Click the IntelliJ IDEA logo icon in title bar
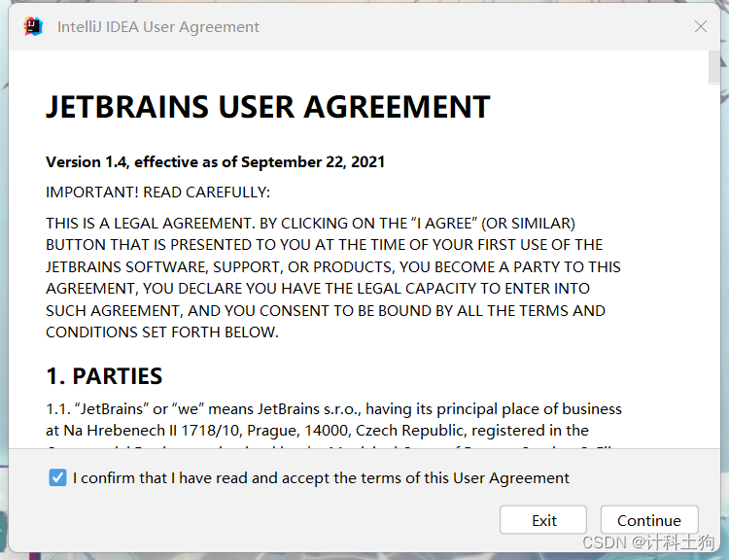Viewport: 729px width, 560px height. point(33,26)
